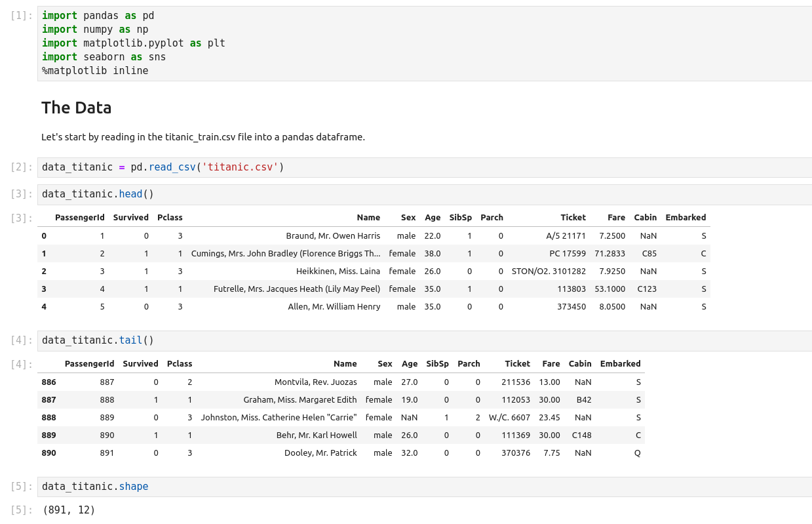Click 'The Data' markdown heading
The width and height of the screenshot is (812, 524).
click(x=77, y=108)
